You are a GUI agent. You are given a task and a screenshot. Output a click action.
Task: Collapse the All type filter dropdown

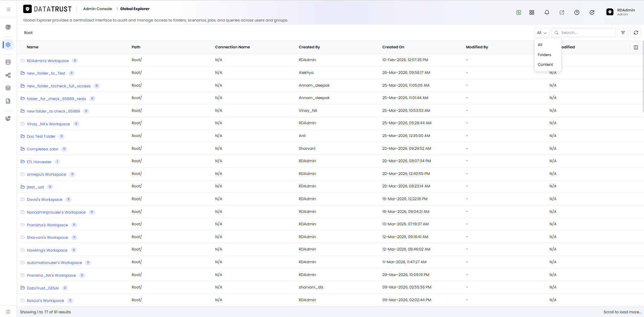tap(542, 33)
